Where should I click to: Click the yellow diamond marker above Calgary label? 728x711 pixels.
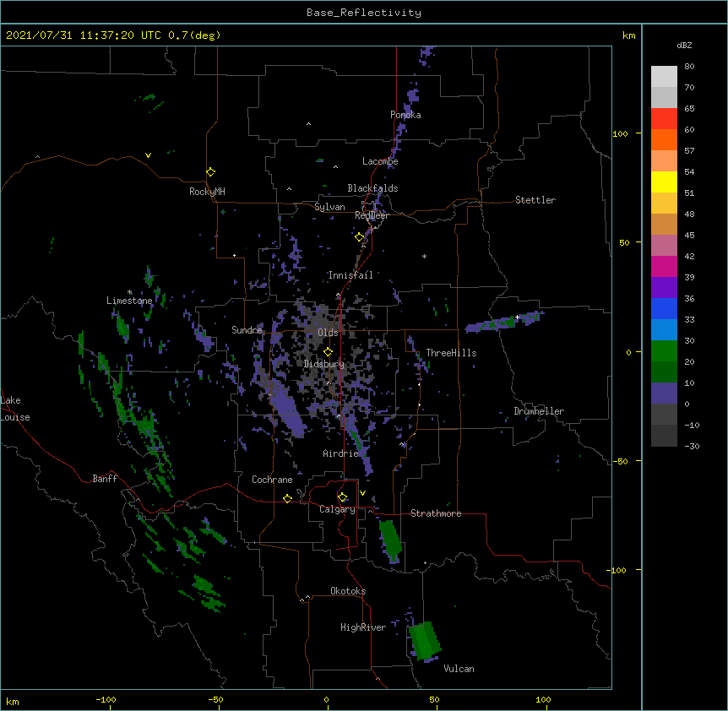(342, 497)
